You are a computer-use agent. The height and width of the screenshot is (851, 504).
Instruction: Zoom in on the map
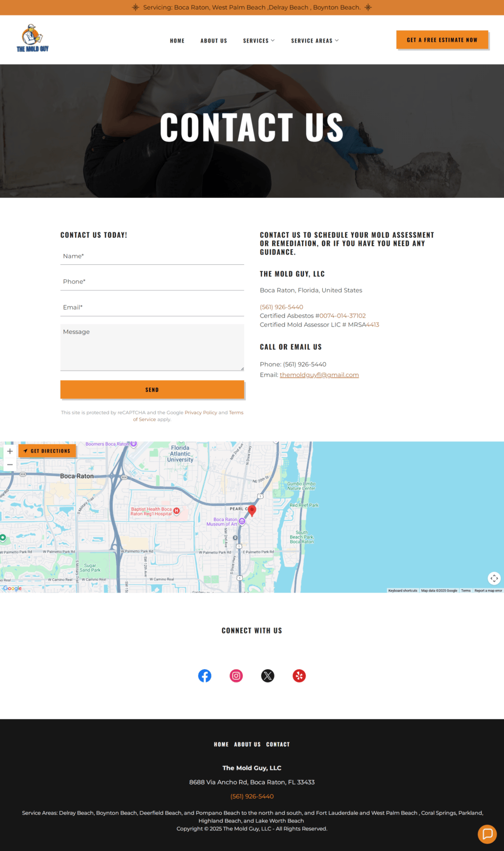click(10, 451)
